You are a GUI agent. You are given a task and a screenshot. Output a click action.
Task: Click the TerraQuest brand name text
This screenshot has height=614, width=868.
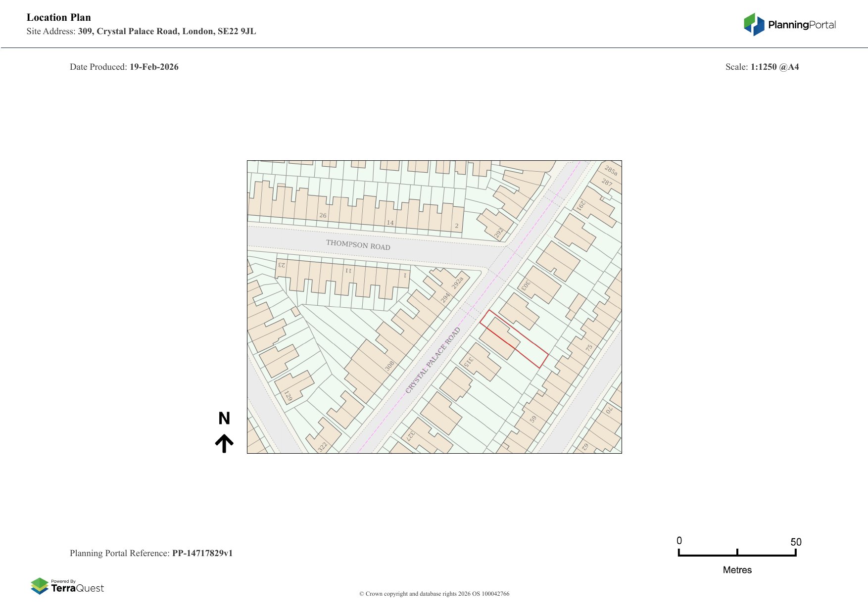click(x=78, y=588)
